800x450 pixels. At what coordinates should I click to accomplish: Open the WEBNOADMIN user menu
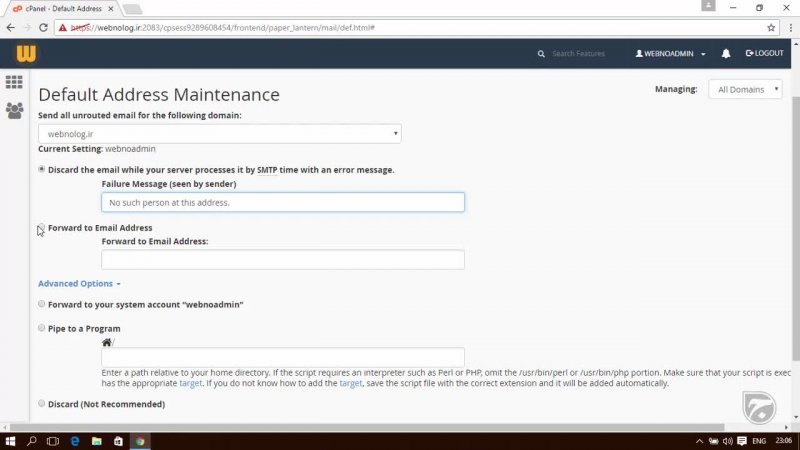[x=671, y=53]
